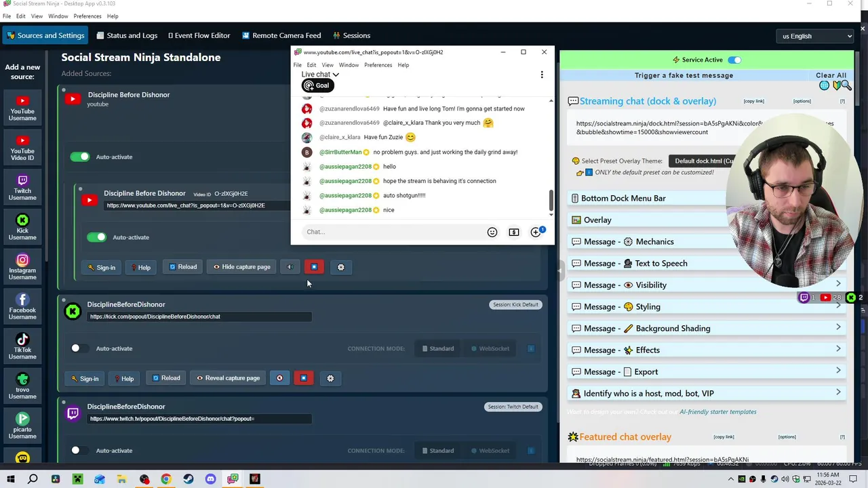Image resolution: width=868 pixels, height=488 pixels.
Task: Toggle Auto-activate for the top YouTube channel source
Action: (80, 157)
